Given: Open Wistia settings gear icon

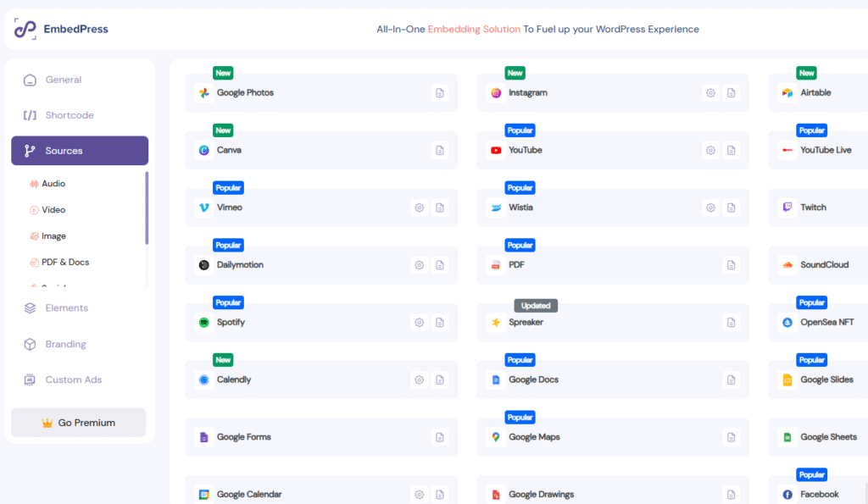Looking at the screenshot, I should (710, 208).
